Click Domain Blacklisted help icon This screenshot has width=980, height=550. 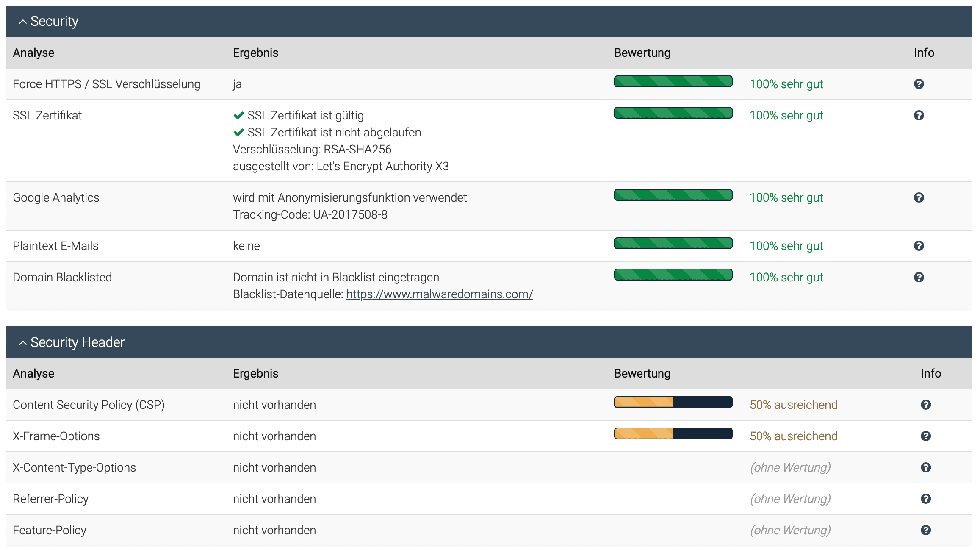point(919,277)
